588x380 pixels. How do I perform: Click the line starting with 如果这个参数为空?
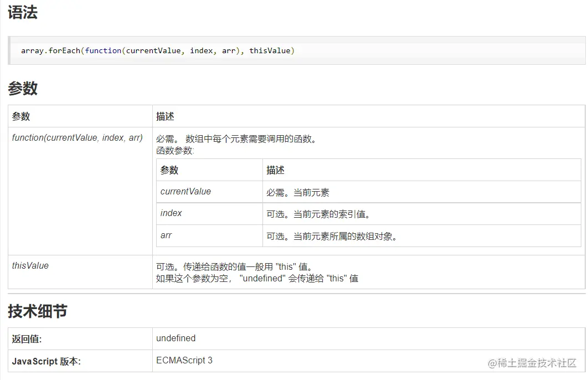[257, 278]
